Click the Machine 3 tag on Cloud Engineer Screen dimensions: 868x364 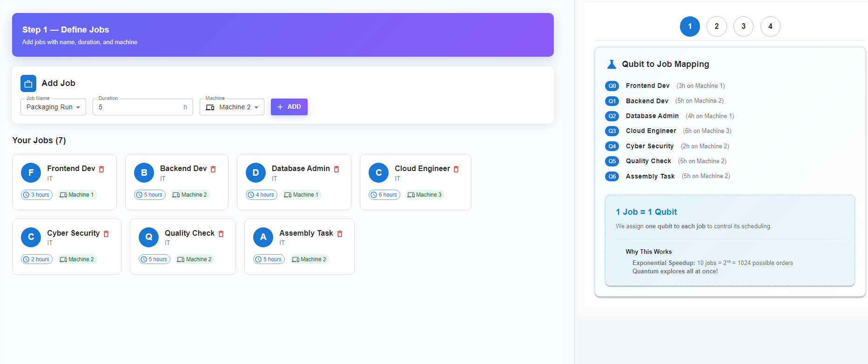(424, 195)
